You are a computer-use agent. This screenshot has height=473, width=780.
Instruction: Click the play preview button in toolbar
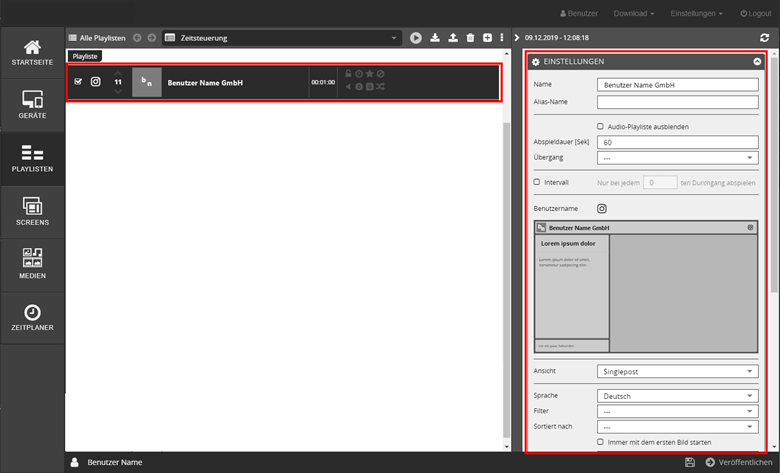416,38
